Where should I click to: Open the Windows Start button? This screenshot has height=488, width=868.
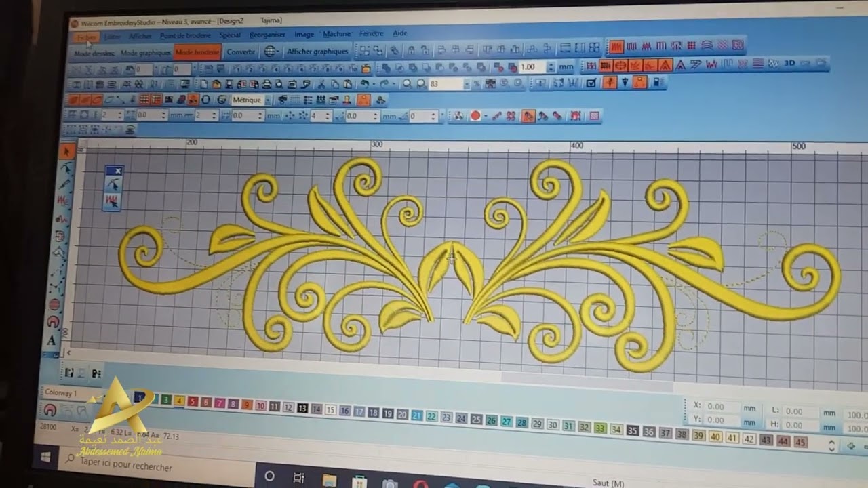pos(45,457)
